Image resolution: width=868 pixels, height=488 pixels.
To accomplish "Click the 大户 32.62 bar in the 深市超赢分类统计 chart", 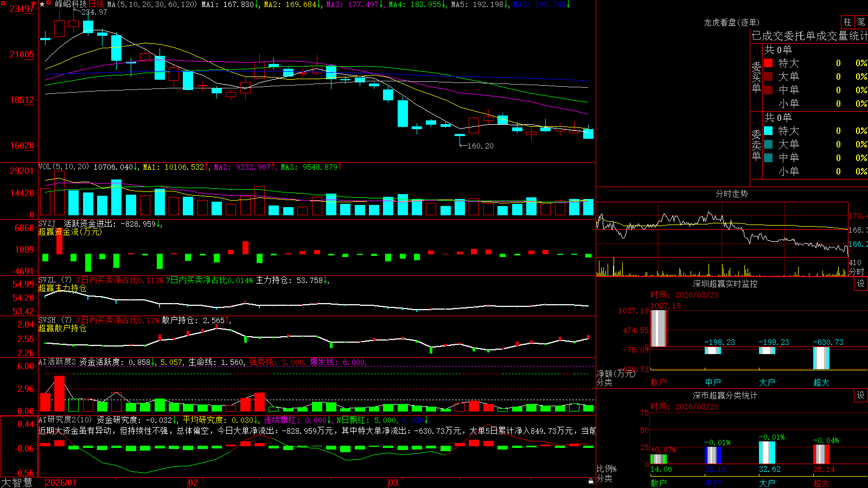I will click(x=767, y=452).
